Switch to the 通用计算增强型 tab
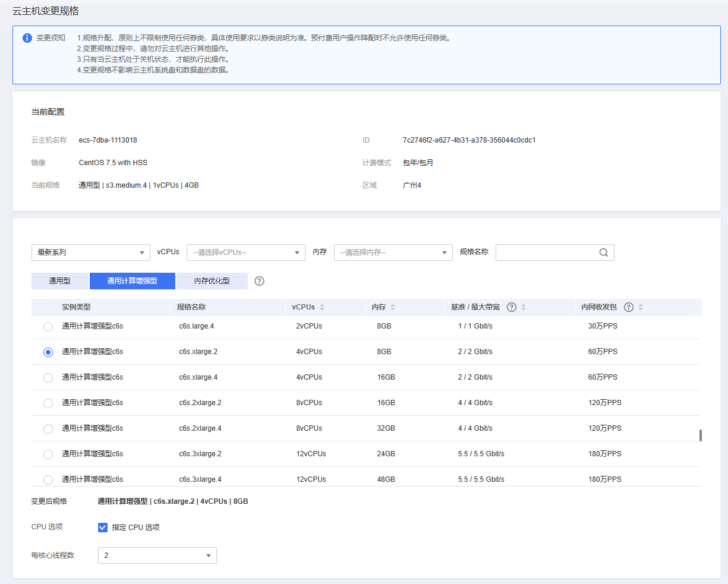The image size is (728, 584). 133,281
